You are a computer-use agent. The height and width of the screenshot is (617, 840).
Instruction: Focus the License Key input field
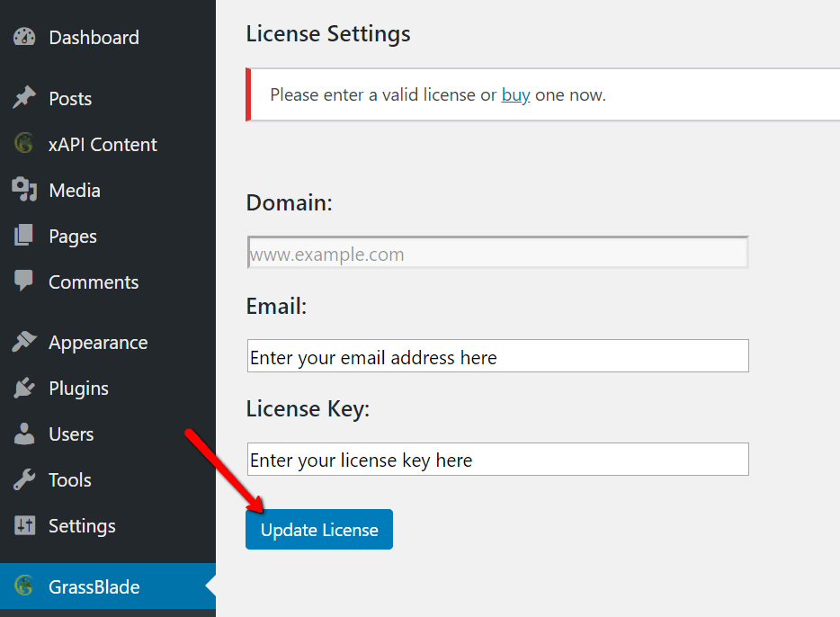coord(497,459)
